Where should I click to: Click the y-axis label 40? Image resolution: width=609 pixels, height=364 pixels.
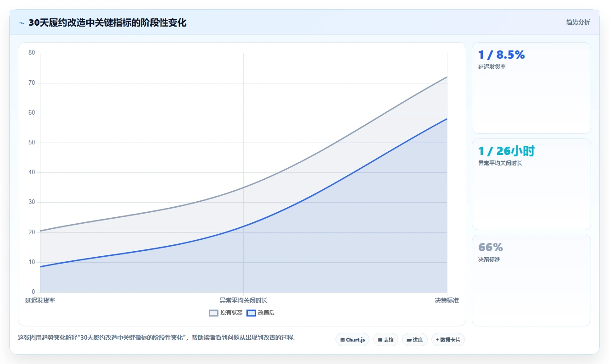pos(32,172)
